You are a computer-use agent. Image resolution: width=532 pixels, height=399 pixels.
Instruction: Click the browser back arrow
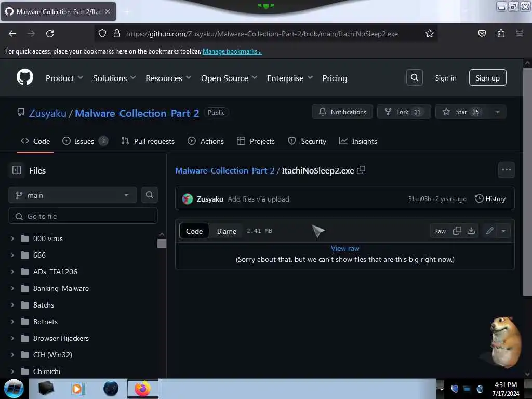coord(12,34)
